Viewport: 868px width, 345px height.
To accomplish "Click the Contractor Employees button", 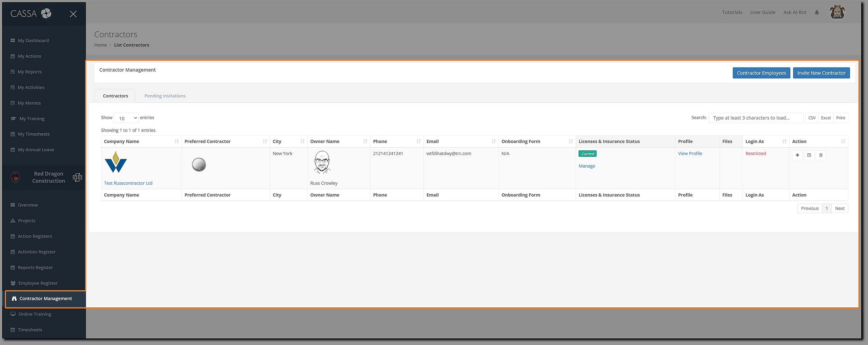I will 761,73.
